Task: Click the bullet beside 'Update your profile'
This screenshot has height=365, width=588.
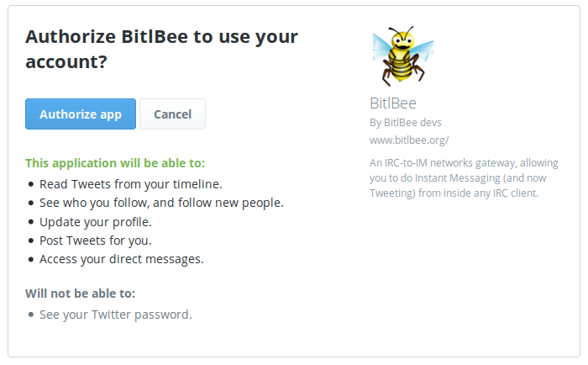Action: [31, 223]
